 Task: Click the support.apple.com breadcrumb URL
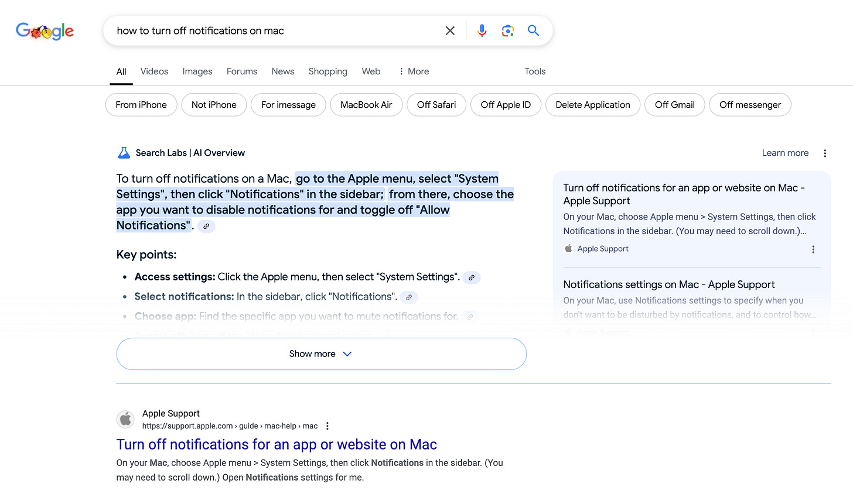[x=230, y=426]
